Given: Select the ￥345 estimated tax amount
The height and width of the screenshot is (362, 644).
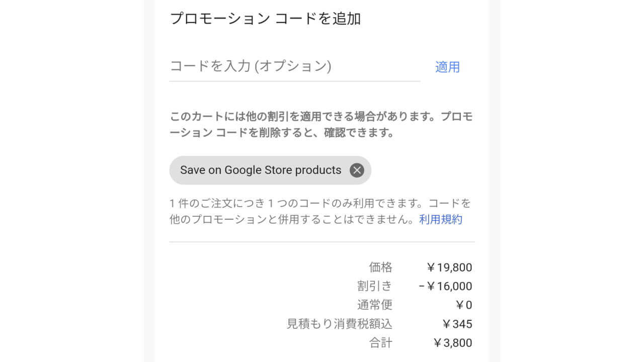Looking at the screenshot, I should pyautogui.click(x=457, y=324).
